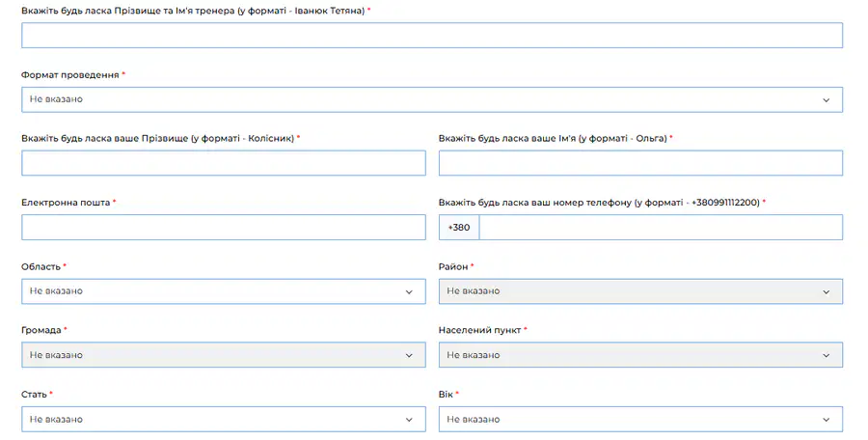
Task: Focus the Прізвище (Колісник) input field
Action: [x=224, y=163]
